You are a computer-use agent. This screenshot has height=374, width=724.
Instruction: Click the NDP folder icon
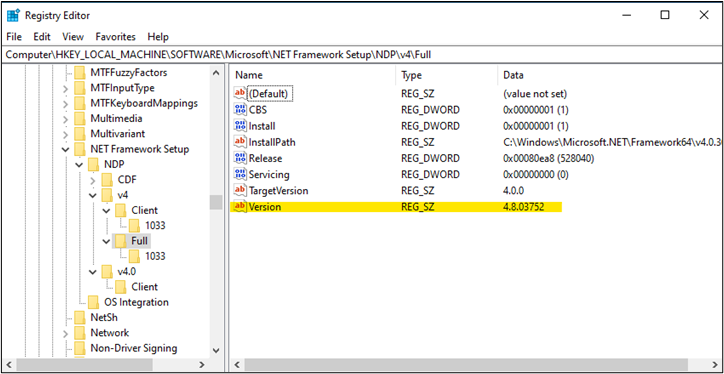coord(94,164)
